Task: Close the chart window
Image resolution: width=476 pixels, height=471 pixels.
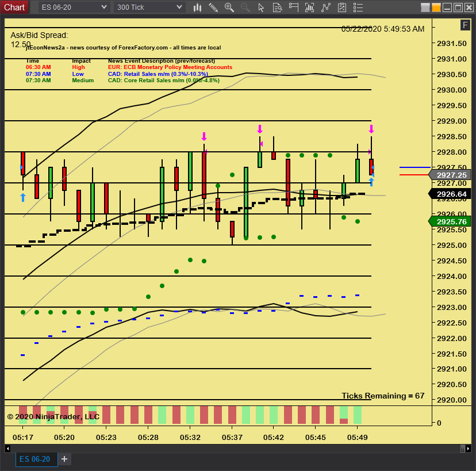Action: coord(469,7)
